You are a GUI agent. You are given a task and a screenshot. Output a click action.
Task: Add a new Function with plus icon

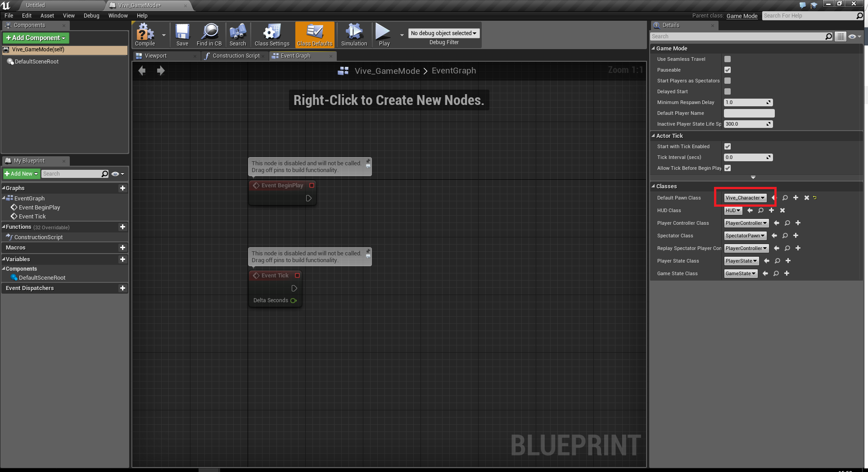122,227
